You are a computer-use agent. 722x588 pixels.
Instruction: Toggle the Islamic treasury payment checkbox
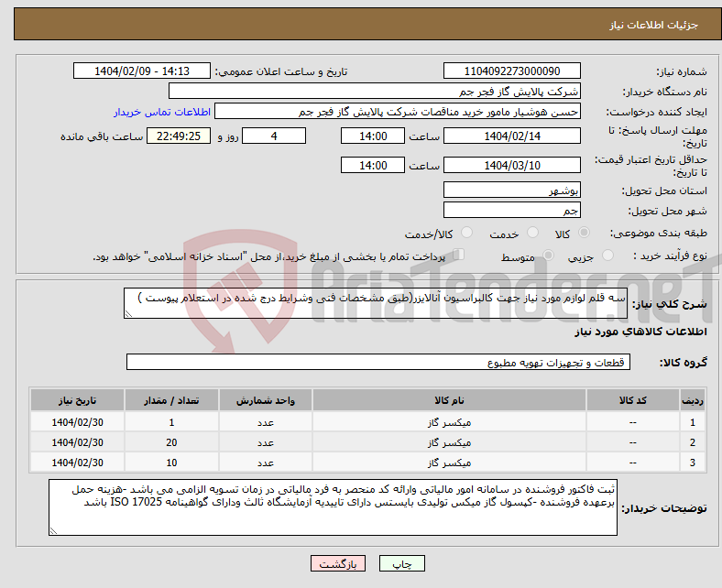[459, 255]
